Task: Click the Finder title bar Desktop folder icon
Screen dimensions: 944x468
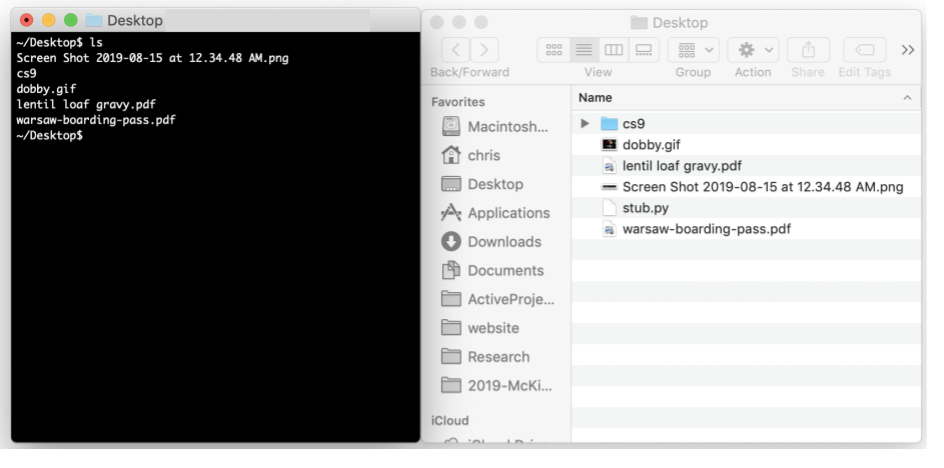Action: [x=639, y=23]
